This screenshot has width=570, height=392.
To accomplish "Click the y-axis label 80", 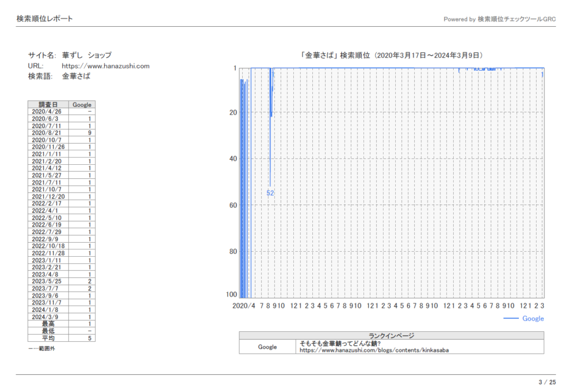I will (233, 252).
